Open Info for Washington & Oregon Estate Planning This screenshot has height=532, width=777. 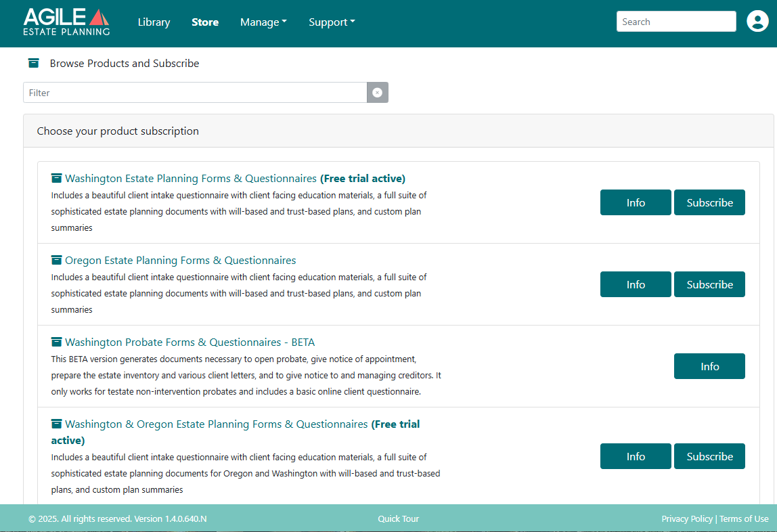point(636,456)
